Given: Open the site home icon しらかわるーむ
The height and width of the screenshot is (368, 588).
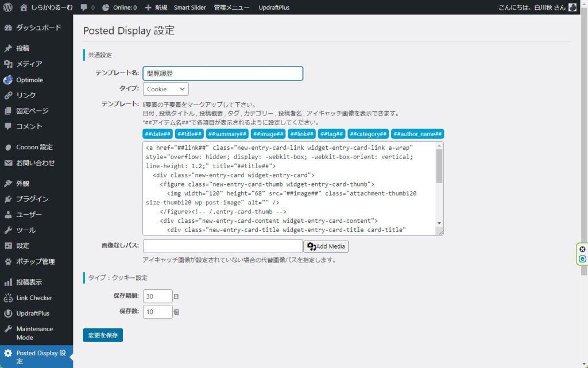Looking at the screenshot, I should [24, 7].
